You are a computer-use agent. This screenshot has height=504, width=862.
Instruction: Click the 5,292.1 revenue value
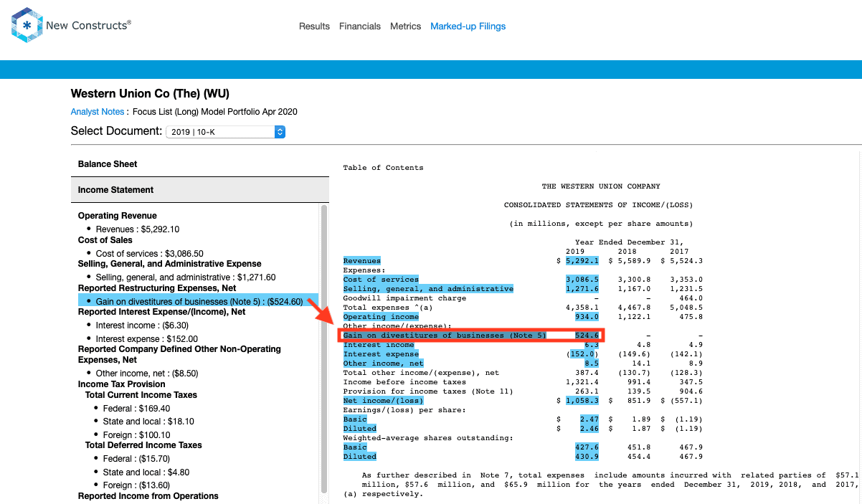point(582,261)
